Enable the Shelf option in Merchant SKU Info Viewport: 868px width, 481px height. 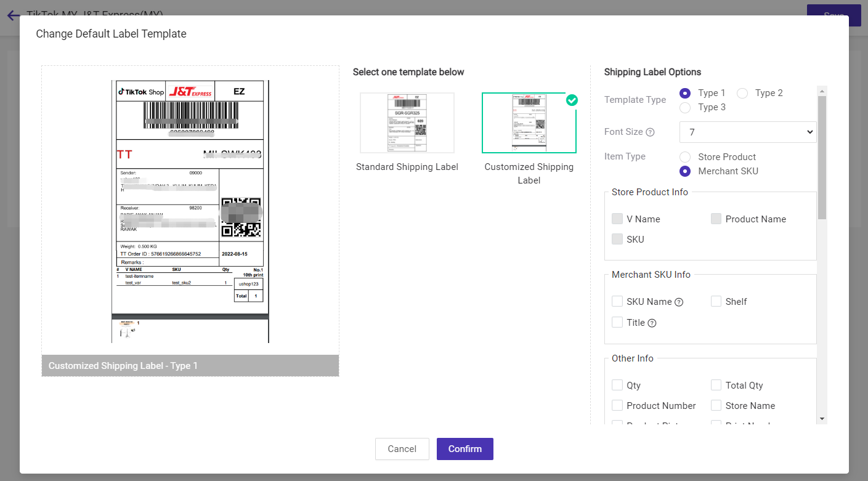[x=716, y=301]
